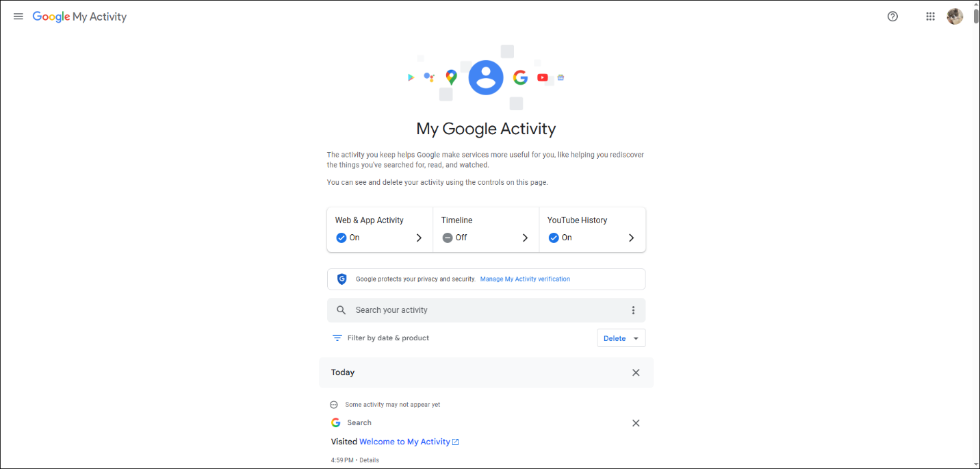The width and height of the screenshot is (980, 469).
Task: Toggle Web & App Activity On indicator
Action: [x=341, y=238]
